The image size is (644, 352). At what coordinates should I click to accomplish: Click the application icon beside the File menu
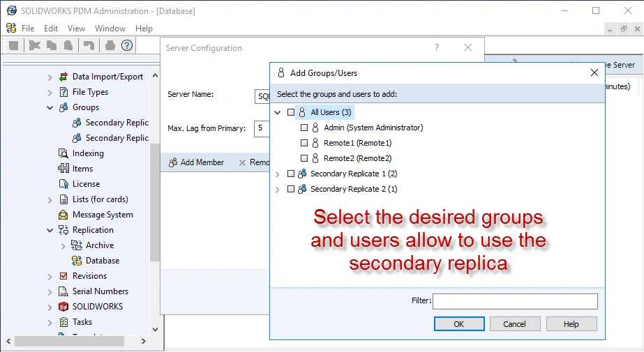coord(11,29)
